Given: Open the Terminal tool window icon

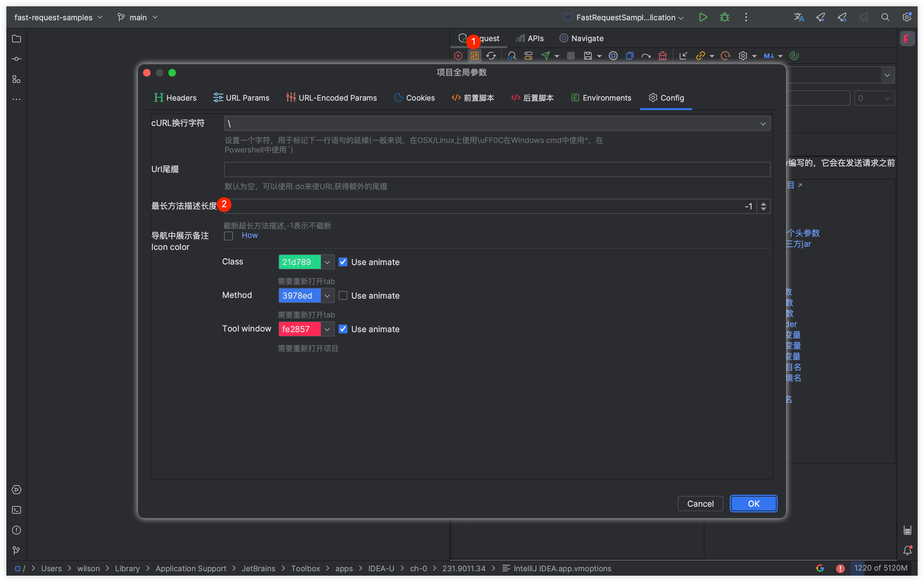Looking at the screenshot, I should (16, 510).
